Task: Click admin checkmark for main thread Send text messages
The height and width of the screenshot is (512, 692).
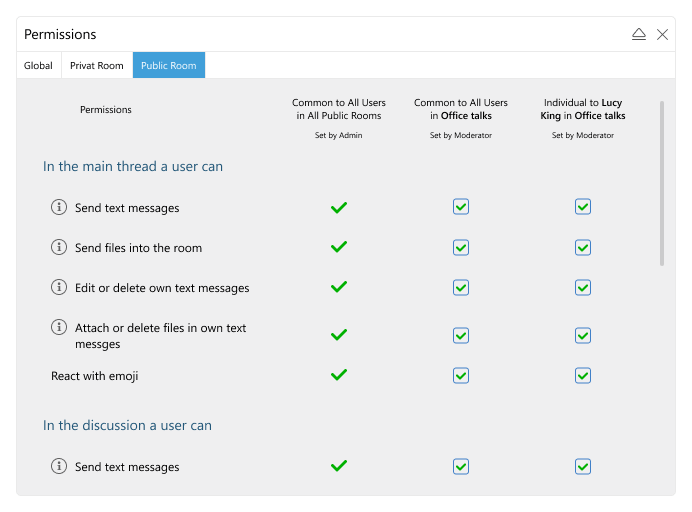Action: (339, 207)
